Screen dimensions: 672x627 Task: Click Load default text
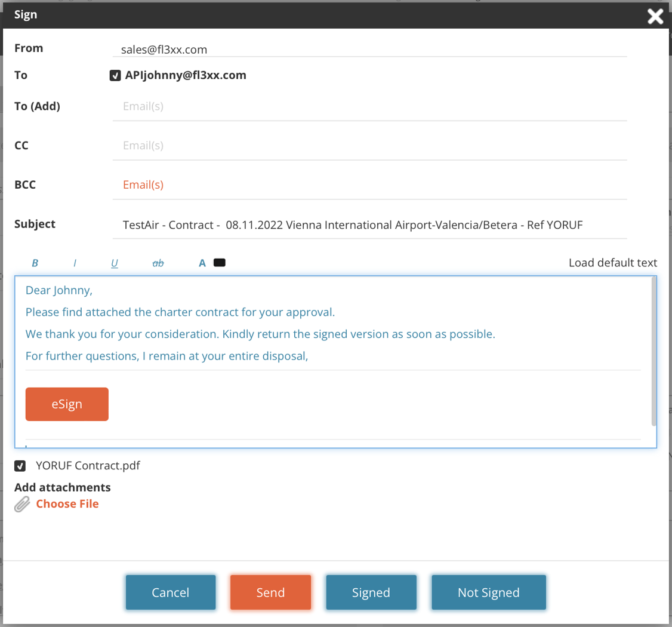click(x=613, y=262)
